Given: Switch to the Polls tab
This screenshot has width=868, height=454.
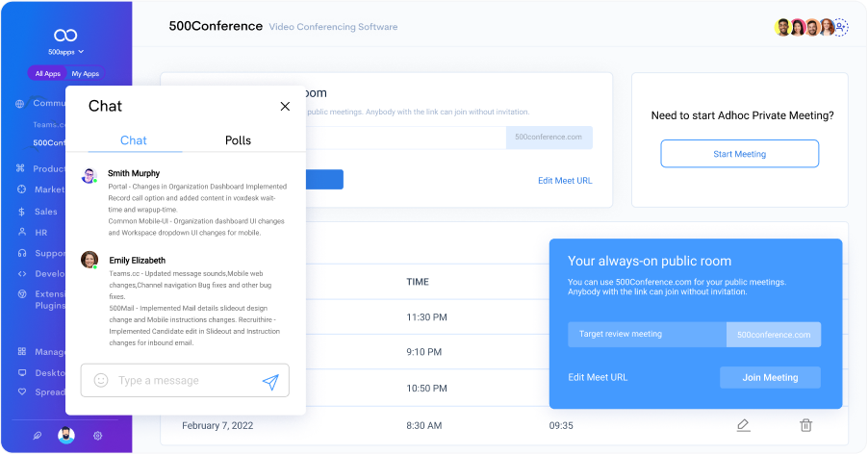Looking at the screenshot, I should tap(238, 140).
